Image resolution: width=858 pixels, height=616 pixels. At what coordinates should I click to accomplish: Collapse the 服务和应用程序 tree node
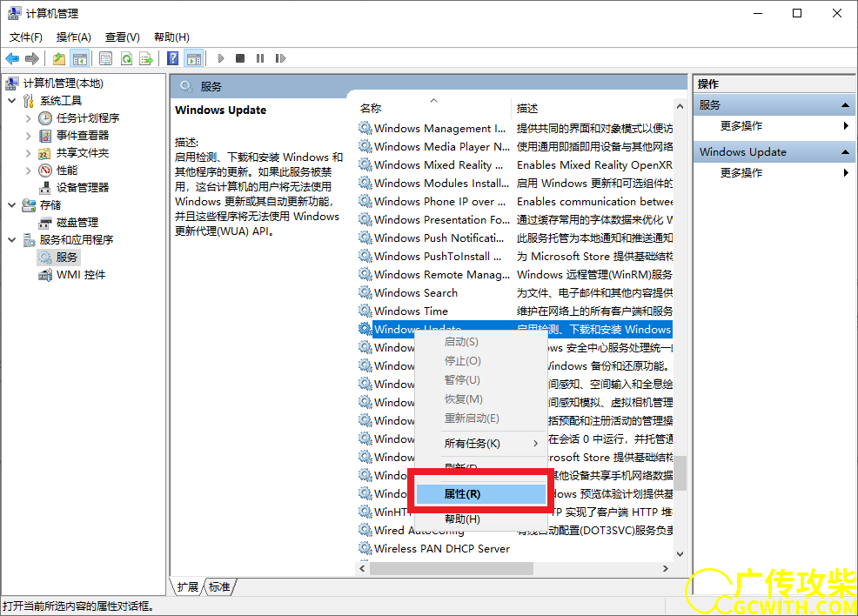click(12, 239)
